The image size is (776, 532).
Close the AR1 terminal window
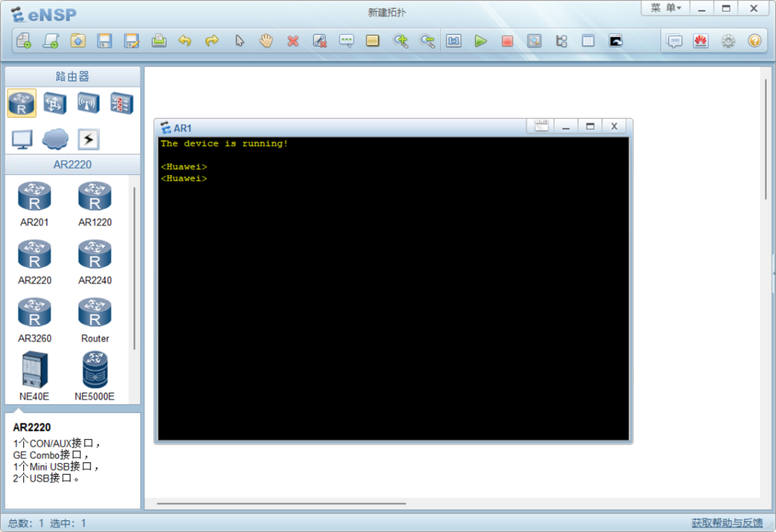point(614,126)
